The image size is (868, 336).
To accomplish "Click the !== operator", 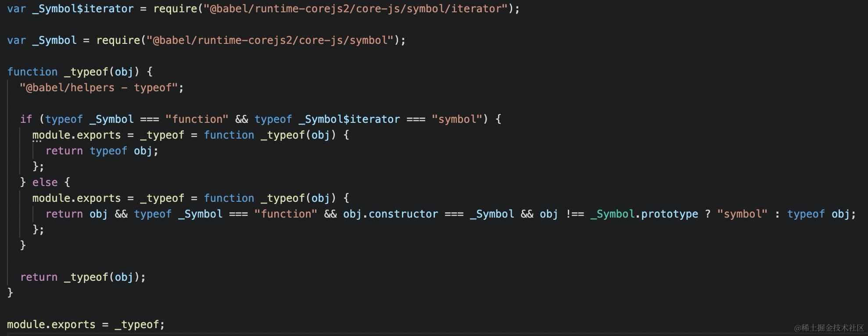I will click(574, 214).
